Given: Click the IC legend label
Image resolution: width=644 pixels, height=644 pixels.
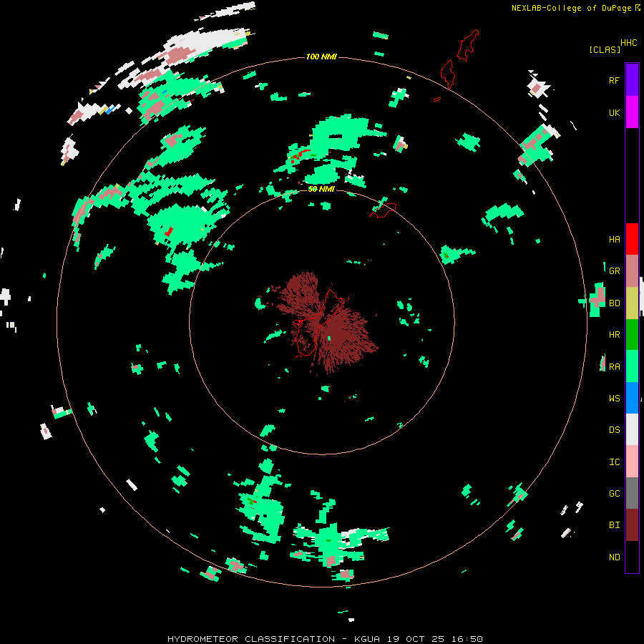Looking at the screenshot, I should pos(614,462).
